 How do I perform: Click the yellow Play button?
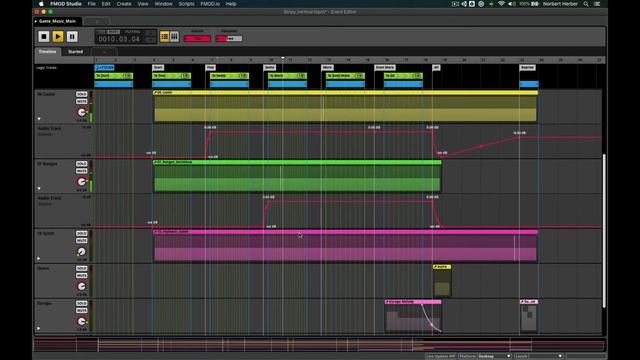coord(58,37)
